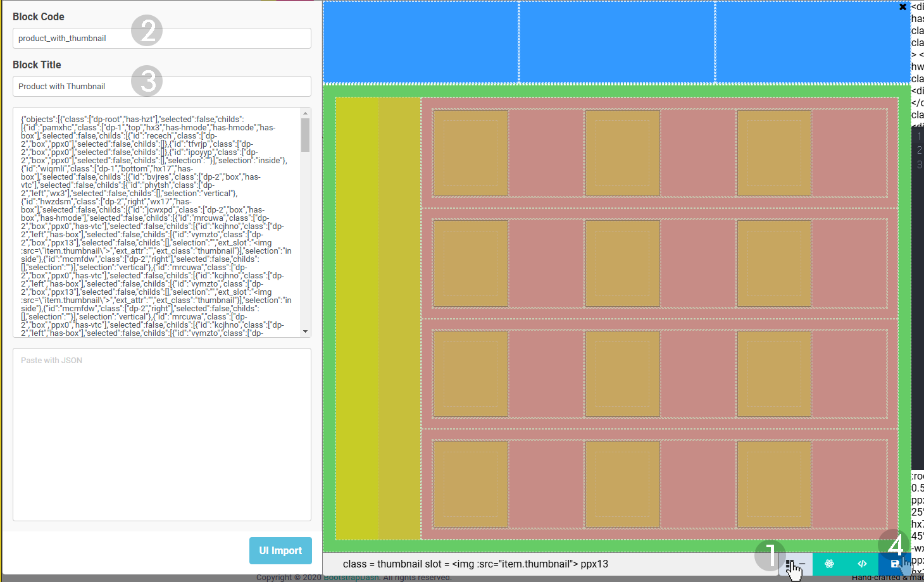Click the grid layout icon in bottom toolbar
924x582 pixels.
[789, 564]
